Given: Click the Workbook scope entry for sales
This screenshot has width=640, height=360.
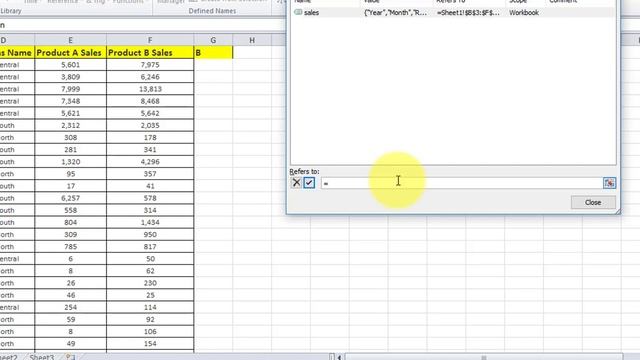Looking at the screenshot, I should point(524,13).
